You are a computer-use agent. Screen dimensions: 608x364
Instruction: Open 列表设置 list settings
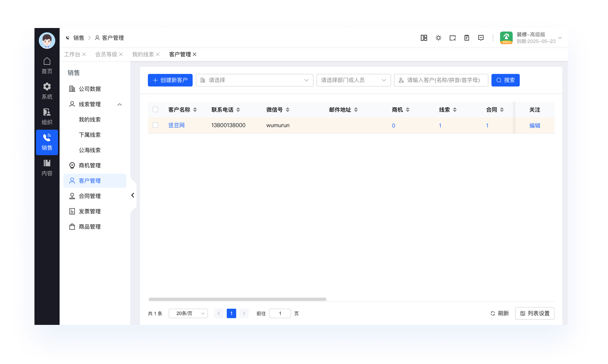(x=535, y=313)
